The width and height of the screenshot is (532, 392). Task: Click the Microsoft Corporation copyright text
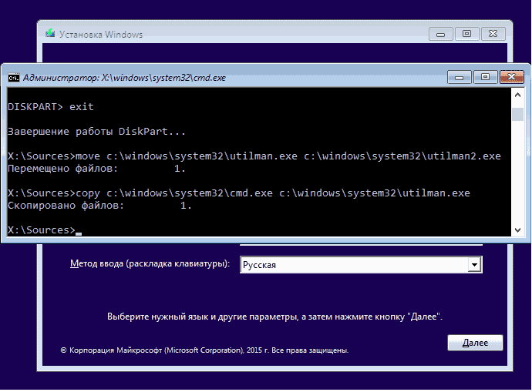(x=204, y=350)
